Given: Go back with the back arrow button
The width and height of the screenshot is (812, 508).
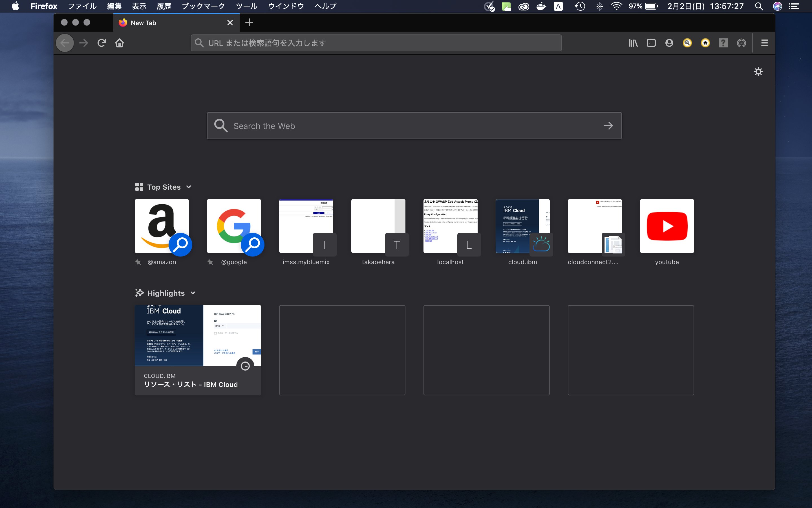Looking at the screenshot, I should pos(65,43).
